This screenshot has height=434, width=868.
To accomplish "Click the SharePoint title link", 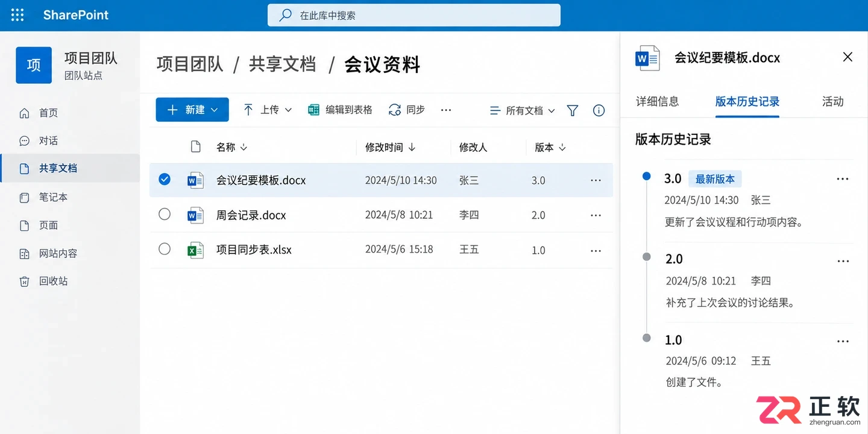I will (x=76, y=15).
